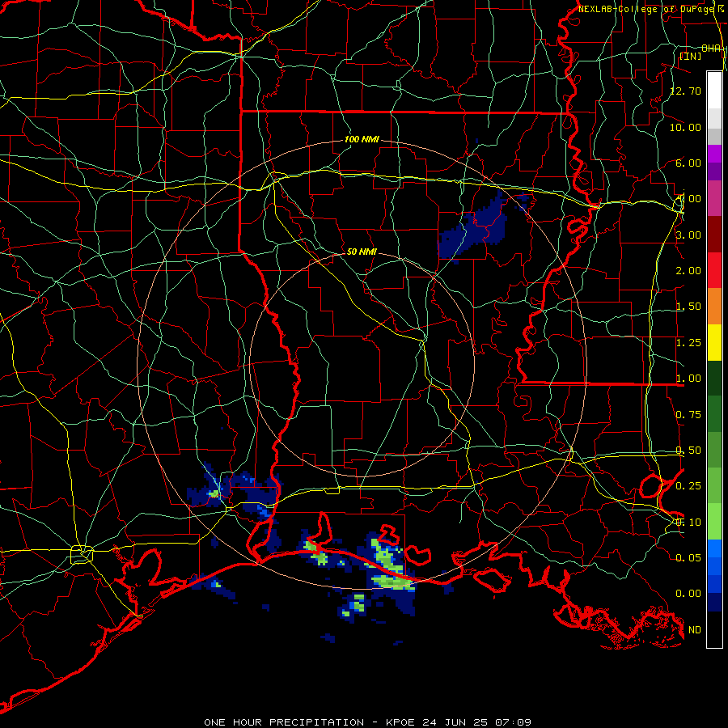Click the yellow legend color block
Viewport: 728px width, 728px height.
(714, 342)
